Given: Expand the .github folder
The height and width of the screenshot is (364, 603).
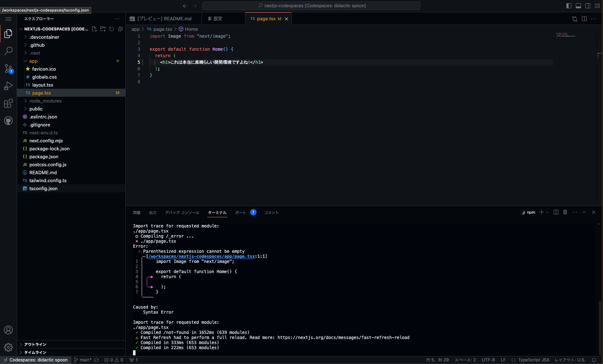Looking at the screenshot, I should 71,45.
